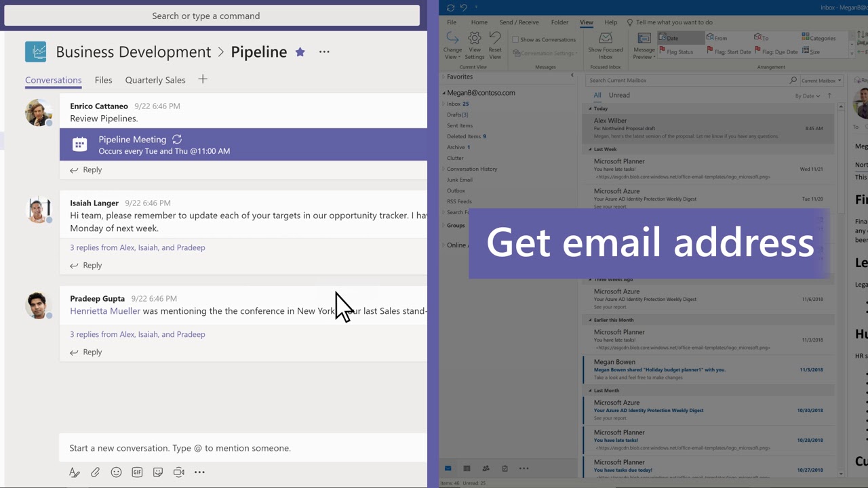868x488 pixels.
Task: Toggle Show as Conversations checkbox
Action: coord(515,40)
